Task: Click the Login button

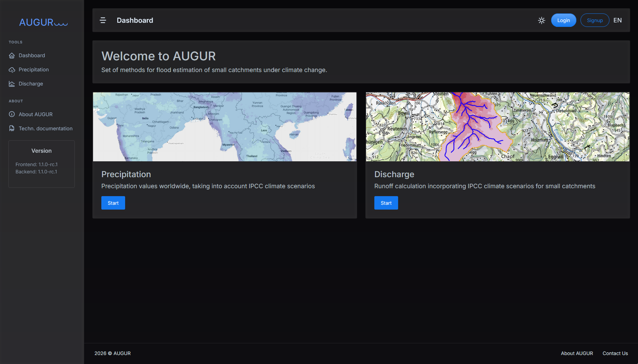Action: click(x=564, y=20)
